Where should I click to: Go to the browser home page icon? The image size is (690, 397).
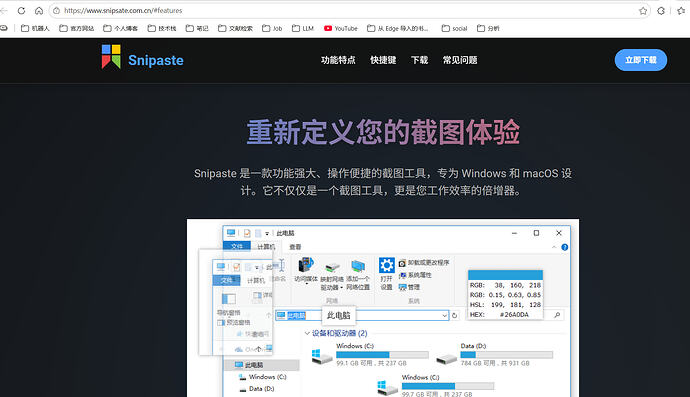(39, 11)
